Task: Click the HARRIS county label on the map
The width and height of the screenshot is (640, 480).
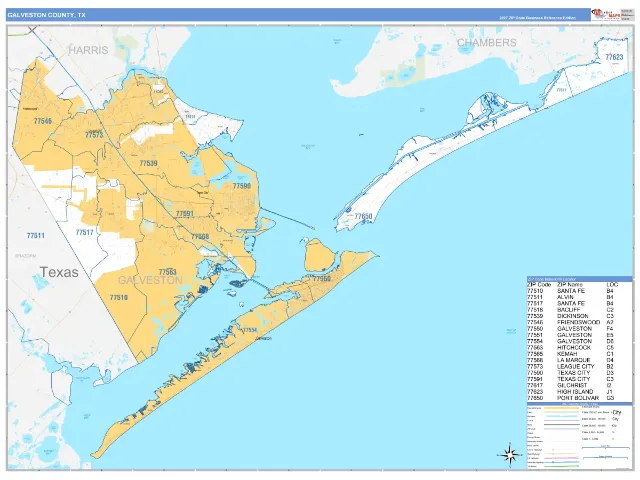Action: [x=88, y=50]
